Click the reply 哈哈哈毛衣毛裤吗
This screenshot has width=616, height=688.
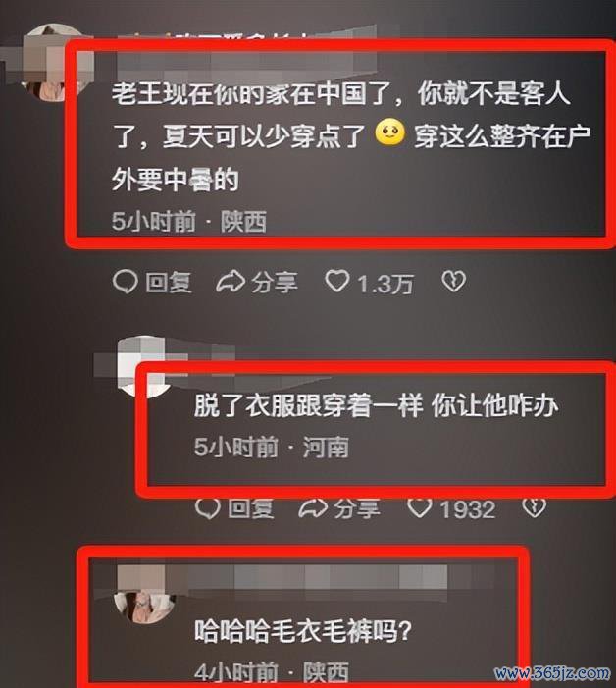pyautogui.click(x=303, y=631)
